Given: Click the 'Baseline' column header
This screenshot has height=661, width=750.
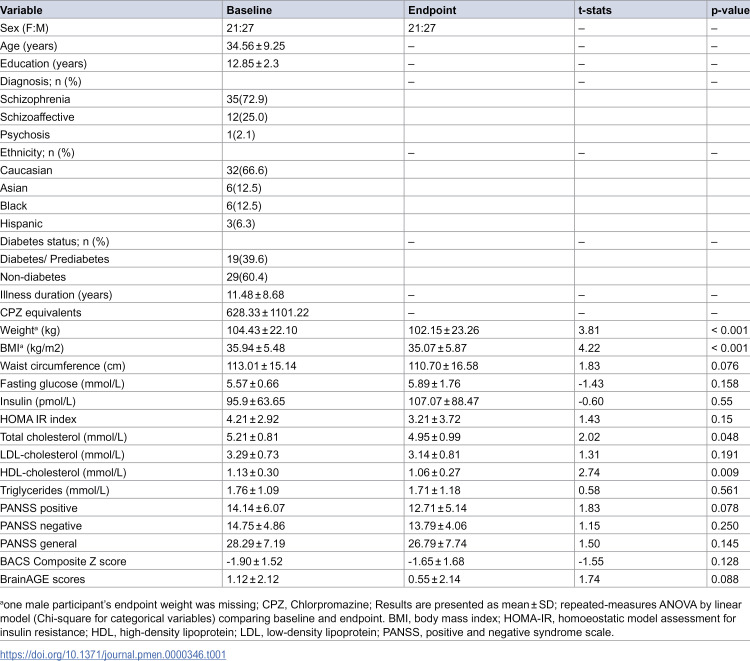Looking at the screenshot, I should 249,10.
